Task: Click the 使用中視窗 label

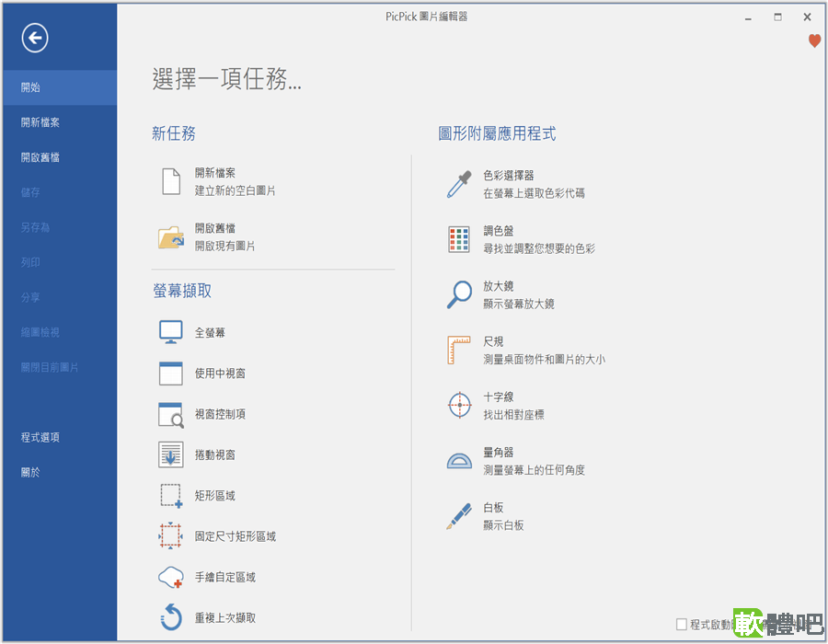Action: [220, 374]
